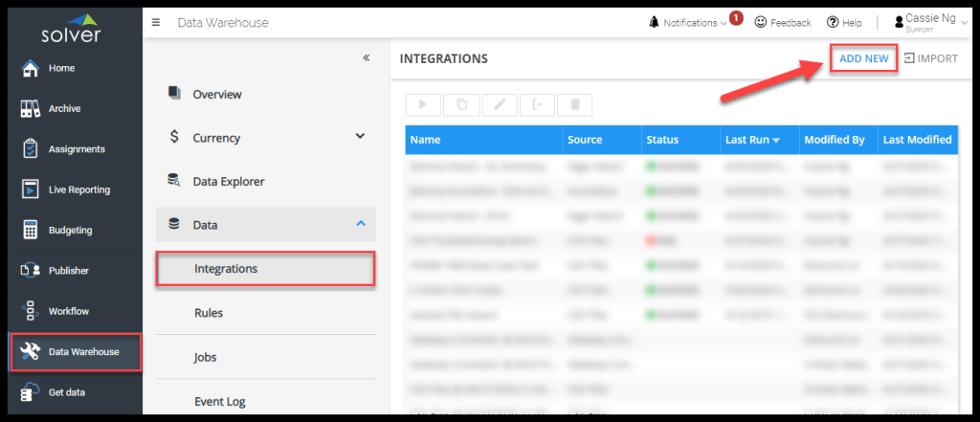The height and width of the screenshot is (422, 980).
Task: Open the Event Log menu item
Action: [219, 401]
